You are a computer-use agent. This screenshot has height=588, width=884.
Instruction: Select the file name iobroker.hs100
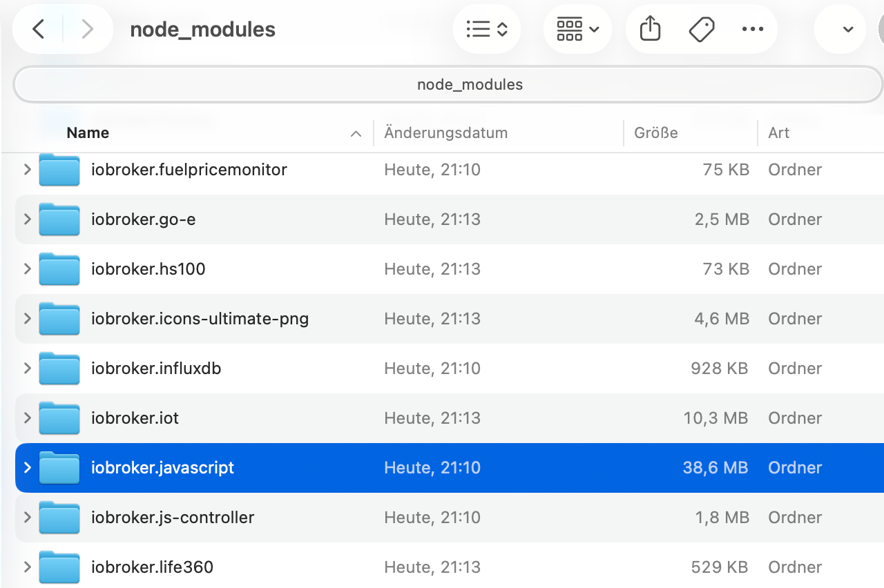click(148, 268)
